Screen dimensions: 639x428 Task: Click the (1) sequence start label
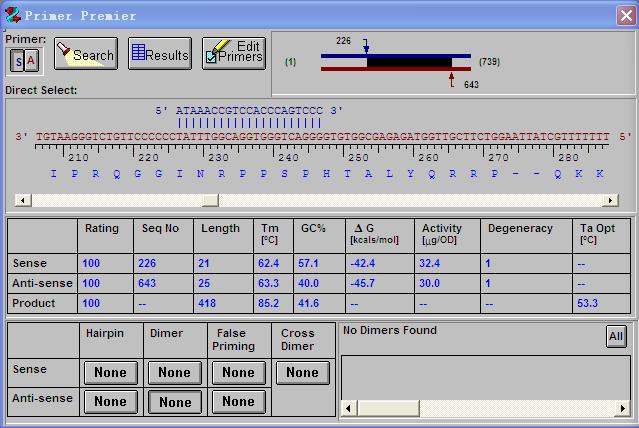291,62
